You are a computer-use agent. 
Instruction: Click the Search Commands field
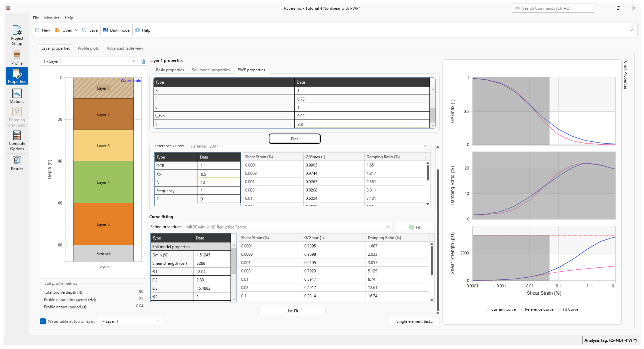[553, 8]
